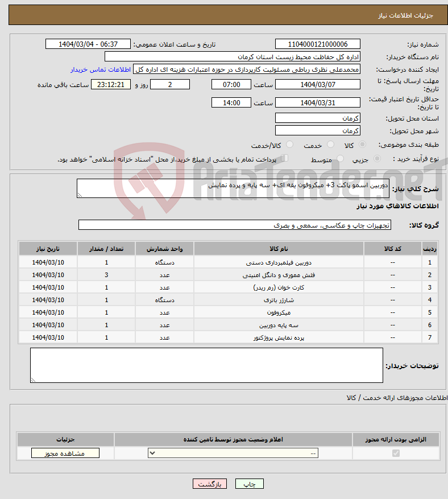This screenshot has width=448, height=499.
Task: Click the مشاهده مجوز button
Action: (x=65, y=453)
